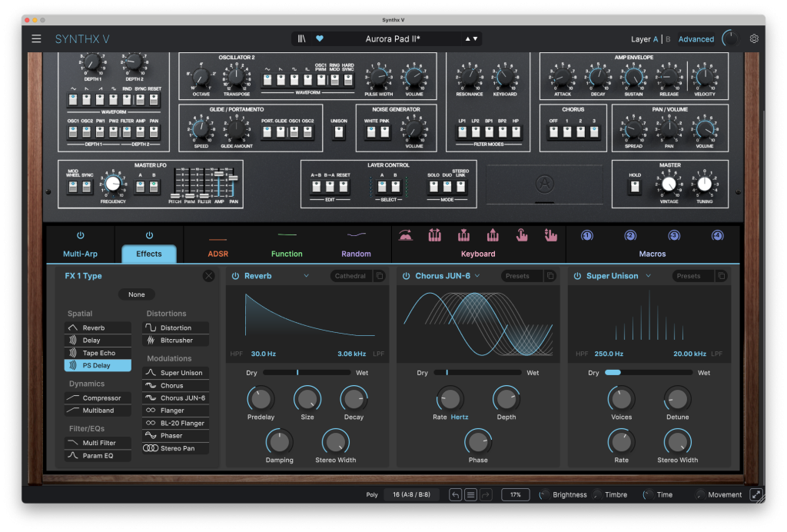Viewport: 787px width, 532px height.
Task: Toggle the Multi-Arp power button
Action: click(80, 235)
